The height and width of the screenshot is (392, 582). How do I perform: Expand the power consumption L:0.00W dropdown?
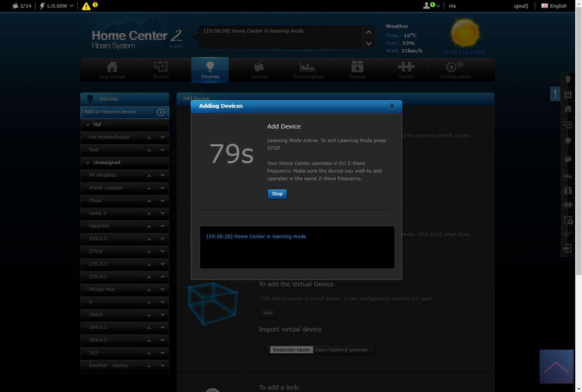(57, 6)
